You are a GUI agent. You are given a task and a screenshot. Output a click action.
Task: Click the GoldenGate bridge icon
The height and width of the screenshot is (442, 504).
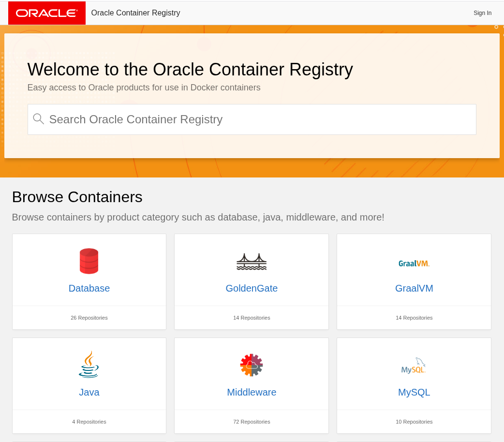[252, 262]
